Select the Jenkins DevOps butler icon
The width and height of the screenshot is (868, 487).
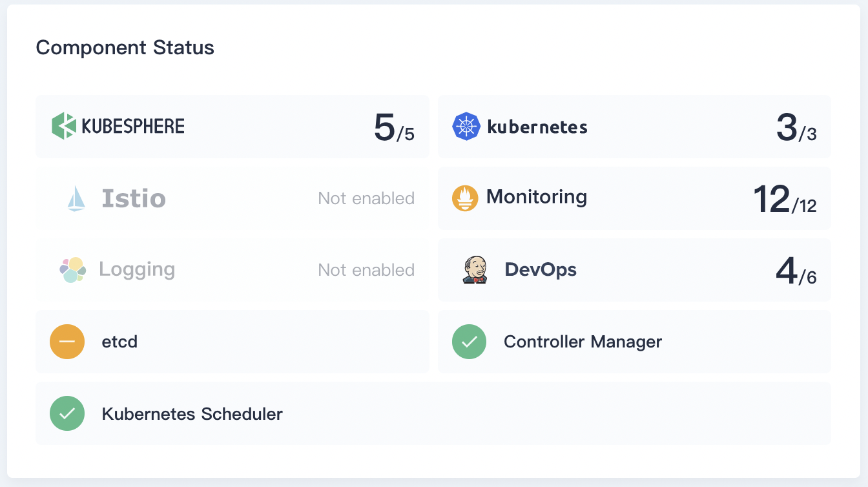(473, 269)
